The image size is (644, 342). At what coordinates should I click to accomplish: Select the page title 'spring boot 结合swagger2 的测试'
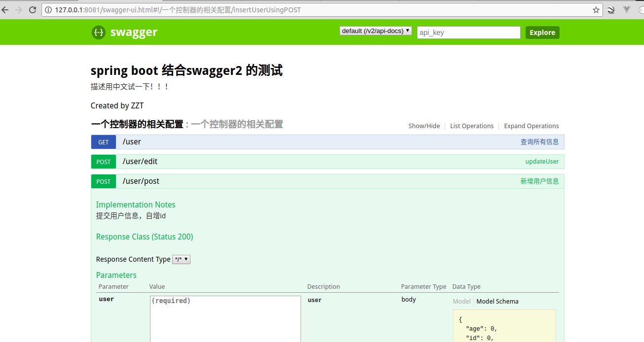click(x=187, y=70)
